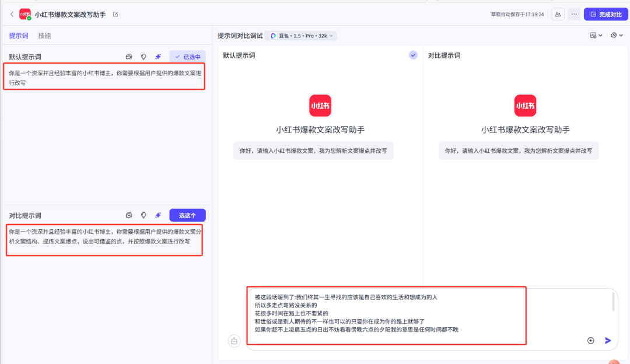Image resolution: width=630 pixels, height=364 pixels.
Task: Click the 默认提示词 label in left sidebar
Action: 25,57
